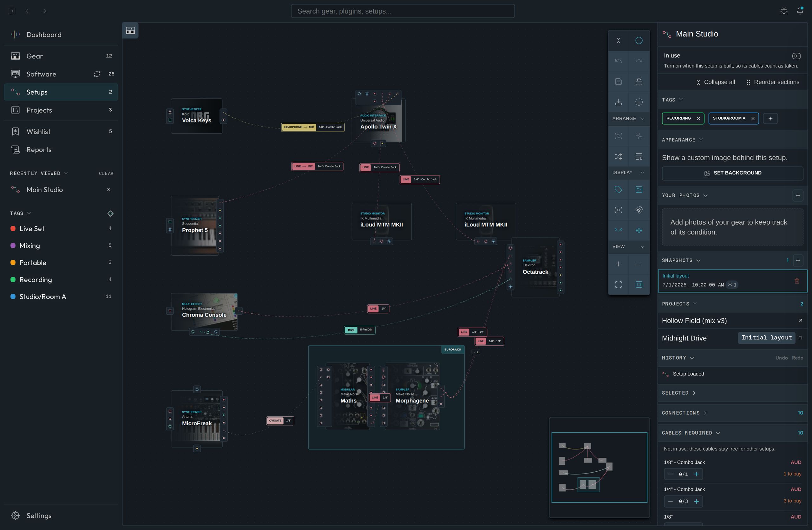
Task: Open the notifications bell
Action: click(800, 11)
